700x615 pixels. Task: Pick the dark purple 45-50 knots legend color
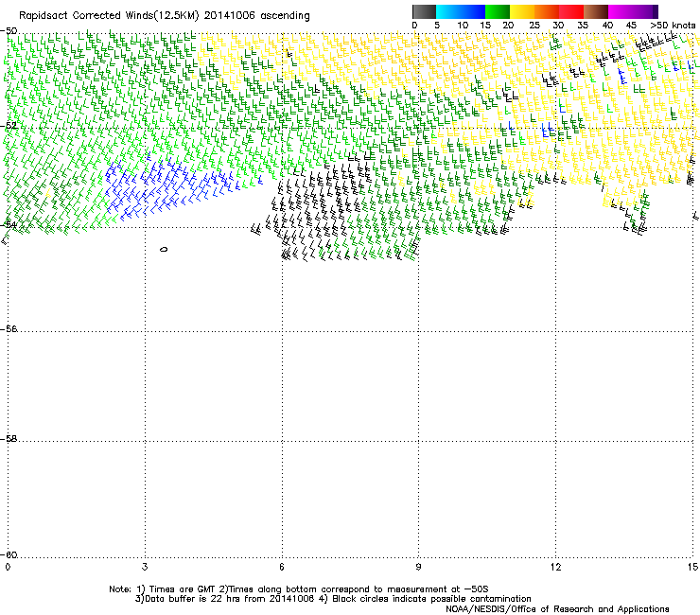(645, 11)
